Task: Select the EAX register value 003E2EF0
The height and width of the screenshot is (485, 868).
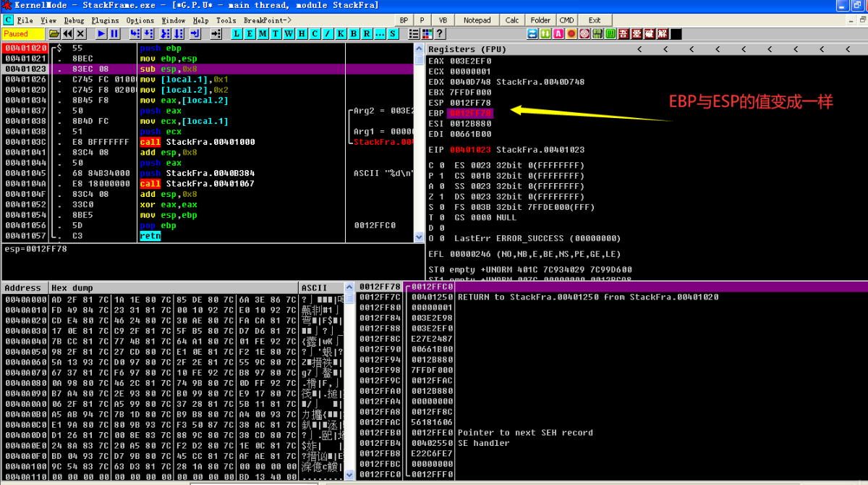Action: click(471, 61)
